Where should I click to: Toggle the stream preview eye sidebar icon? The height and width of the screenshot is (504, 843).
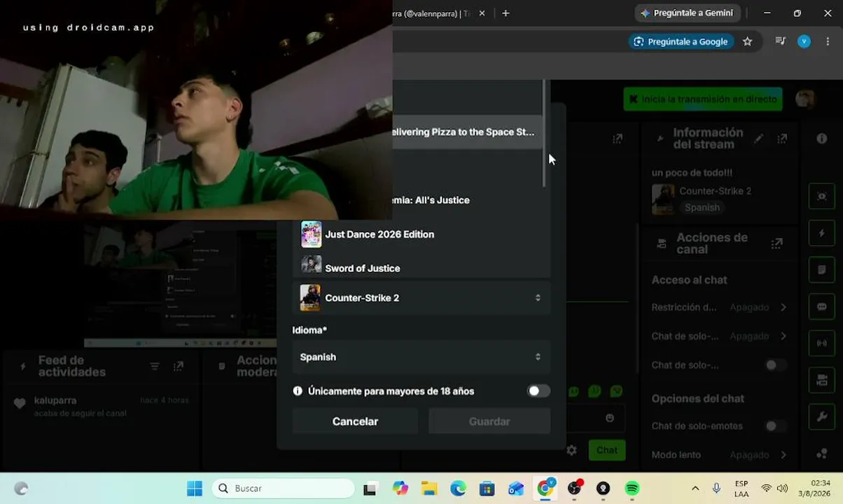(822, 197)
